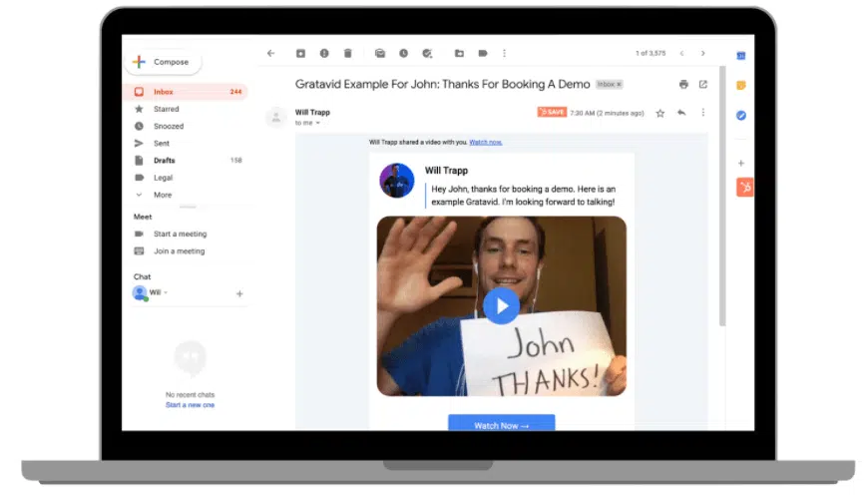Click Start a meeting
The image size is (868, 496).
coord(180,234)
